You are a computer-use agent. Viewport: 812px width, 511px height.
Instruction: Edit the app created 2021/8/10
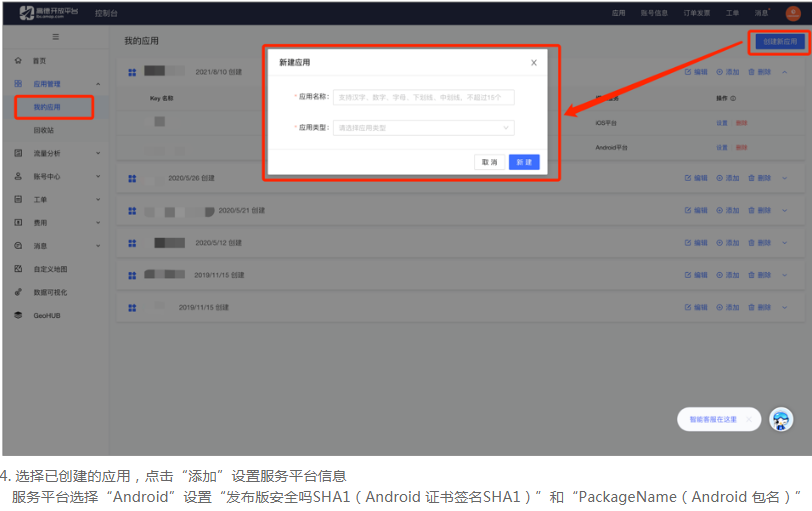pyautogui.click(x=696, y=72)
